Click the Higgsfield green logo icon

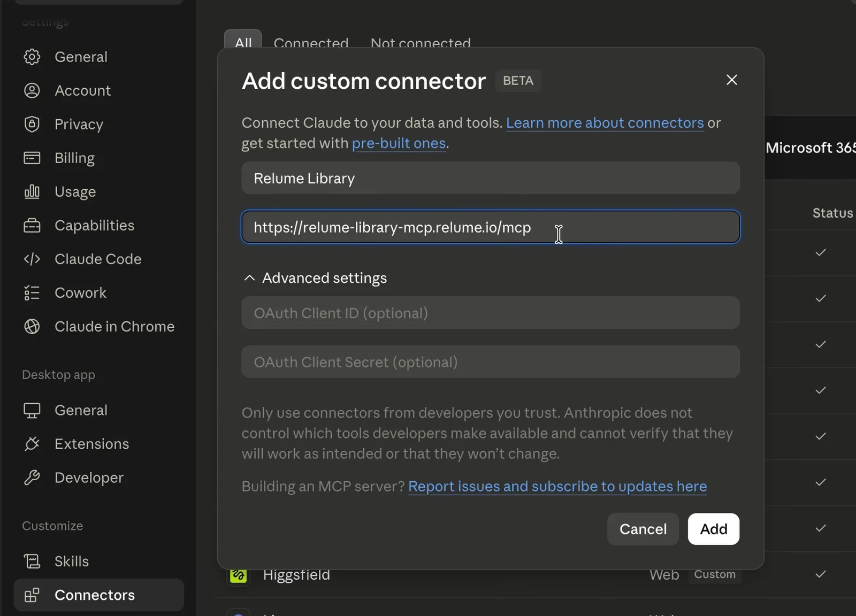coord(238,575)
